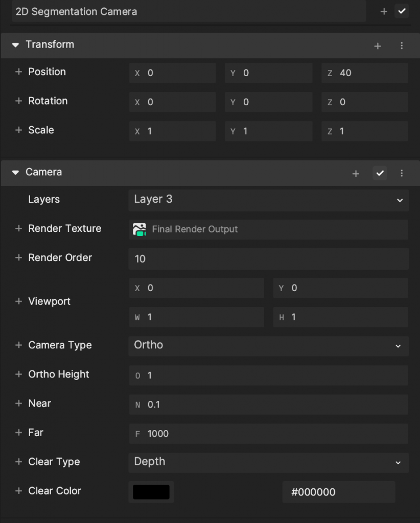Click the plus icon in Camera header
420x523 pixels.
[x=356, y=174]
